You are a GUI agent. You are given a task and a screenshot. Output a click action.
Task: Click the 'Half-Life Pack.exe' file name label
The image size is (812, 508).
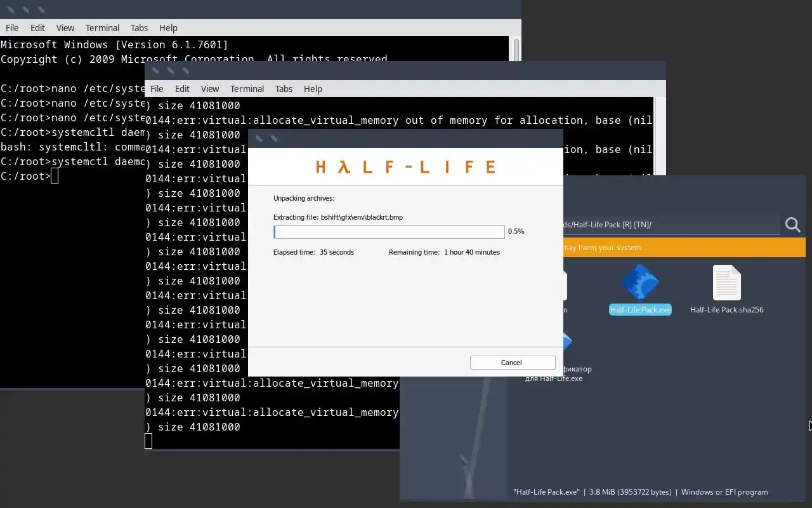pos(640,310)
